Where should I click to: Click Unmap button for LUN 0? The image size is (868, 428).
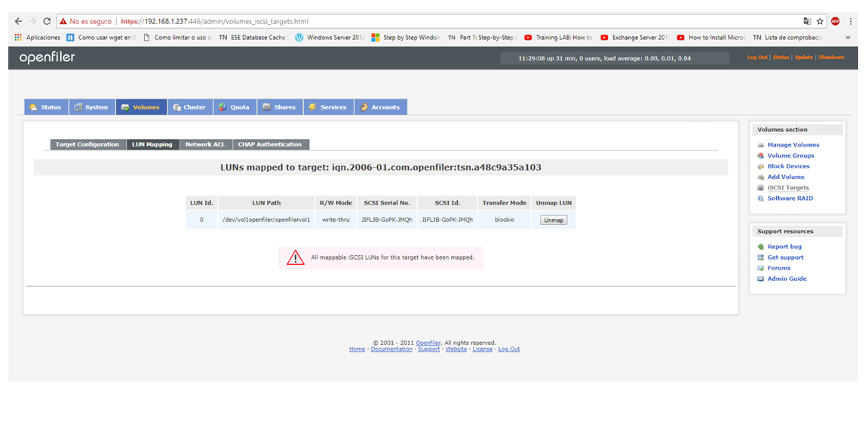554,220
